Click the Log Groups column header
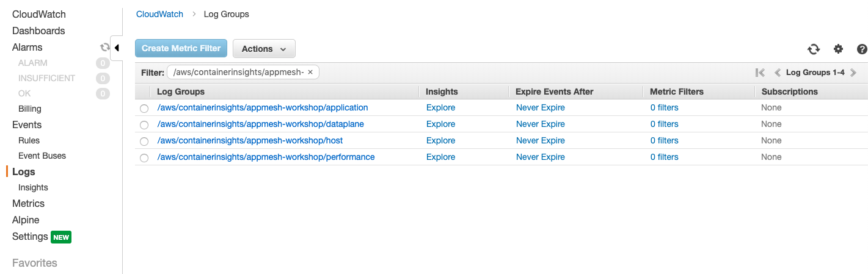868x274 pixels. pos(181,92)
